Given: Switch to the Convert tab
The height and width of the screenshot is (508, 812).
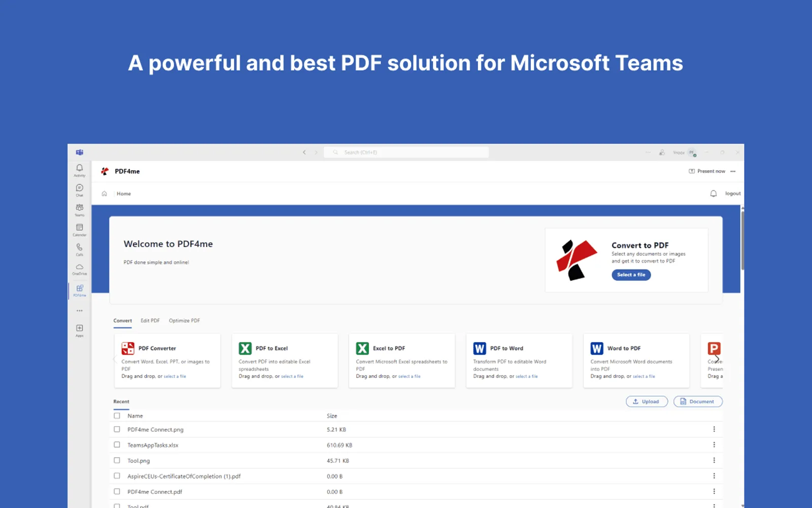Looking at the screenshot, I should (123, 321).
